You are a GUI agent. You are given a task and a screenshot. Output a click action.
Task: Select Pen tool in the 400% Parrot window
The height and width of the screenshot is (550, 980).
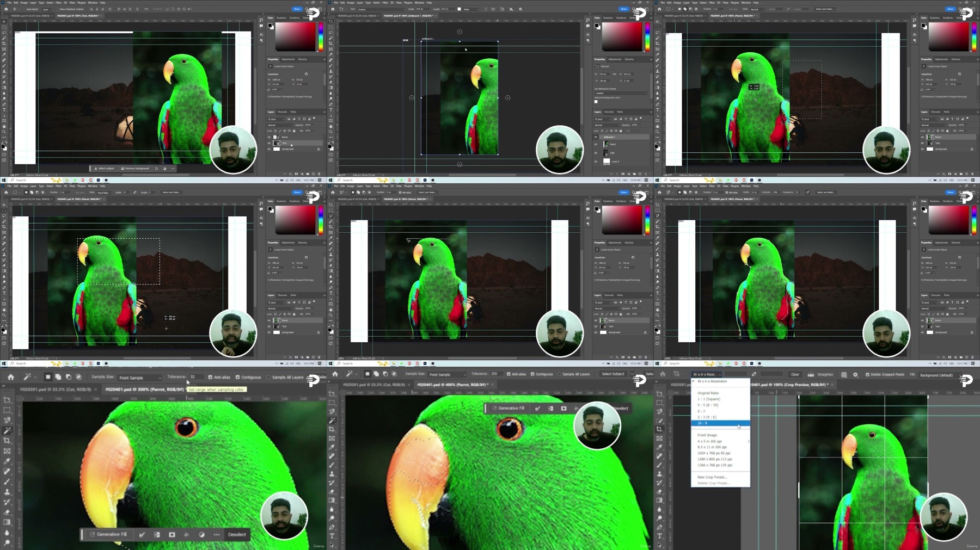(x=332, y=527)
